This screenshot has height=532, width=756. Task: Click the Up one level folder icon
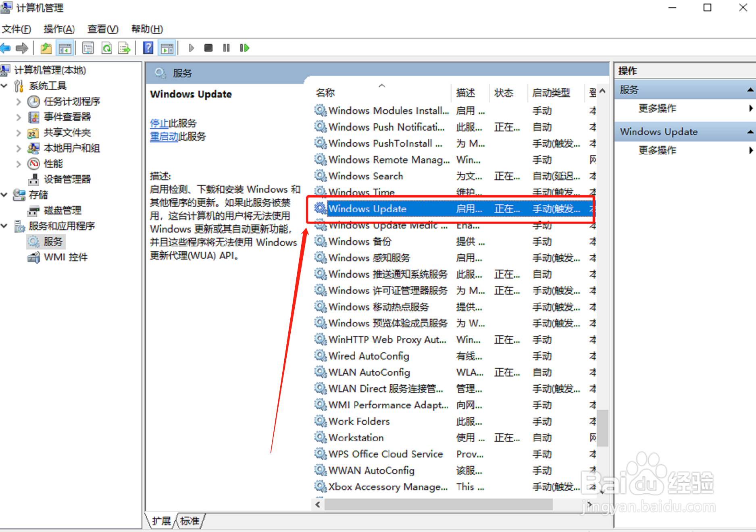click(46, 48)
